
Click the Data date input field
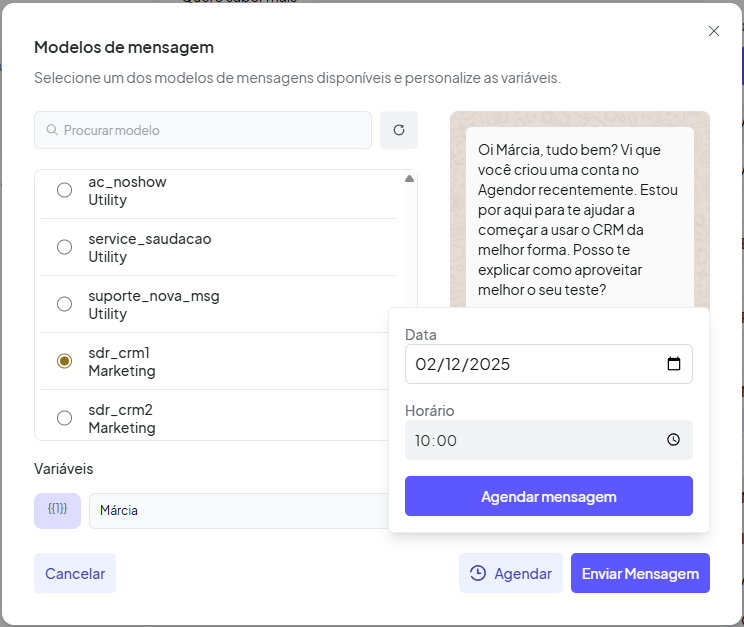tap(530, 364)
